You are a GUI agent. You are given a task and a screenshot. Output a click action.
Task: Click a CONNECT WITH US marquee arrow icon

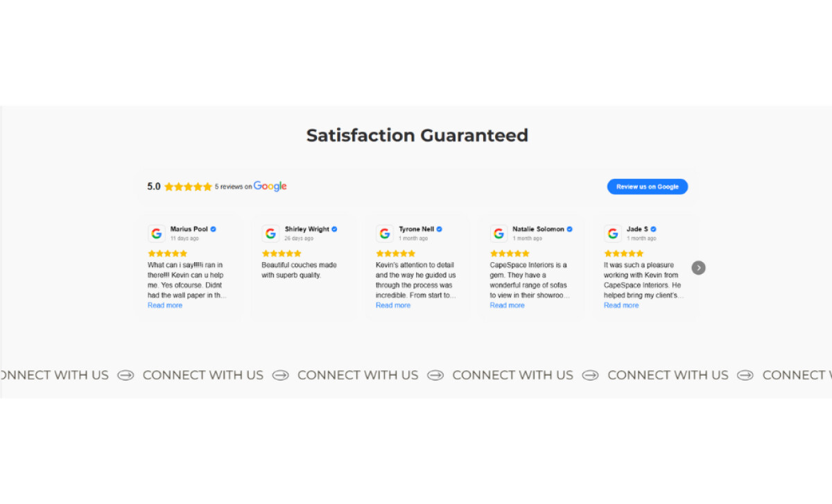coord(280,375)
